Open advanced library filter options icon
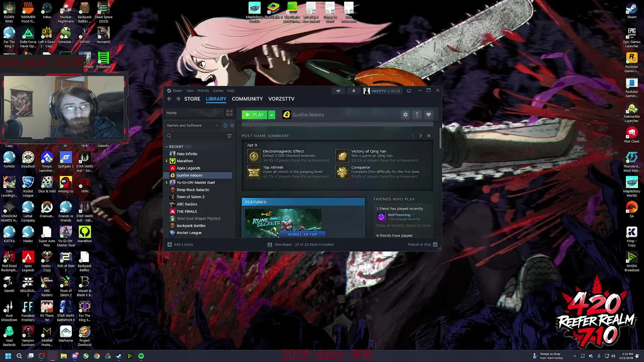The width and height of the screenshot is (644, 362). point(229,136)
